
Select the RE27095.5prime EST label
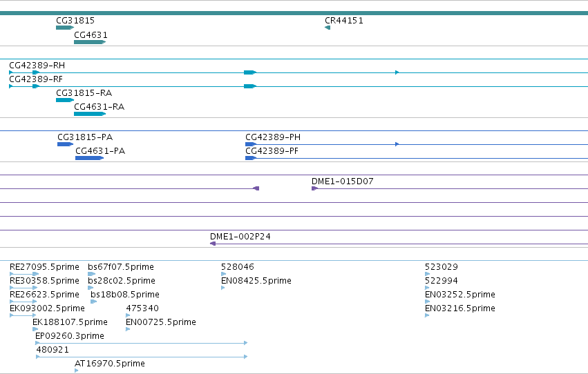coord(44,267)
